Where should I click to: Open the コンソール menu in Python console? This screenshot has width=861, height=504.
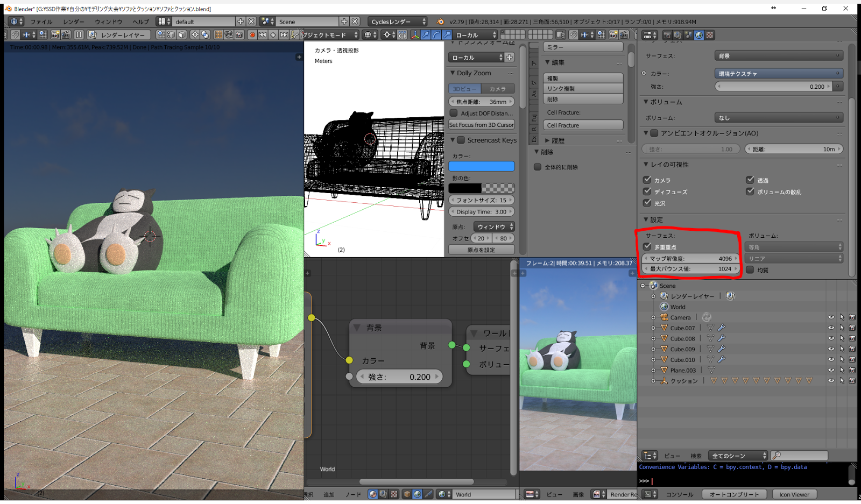pos(680,494)
